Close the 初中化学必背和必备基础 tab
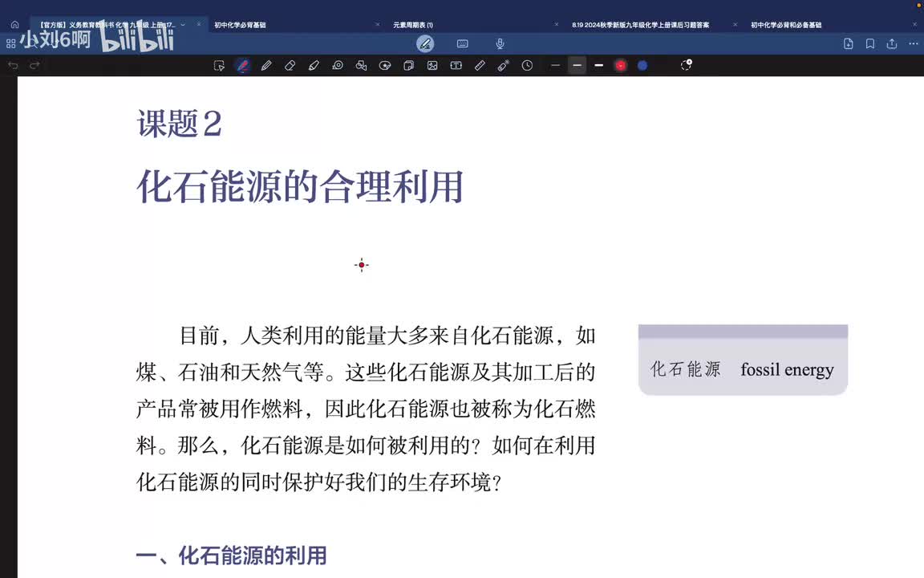 pos(914,25)
